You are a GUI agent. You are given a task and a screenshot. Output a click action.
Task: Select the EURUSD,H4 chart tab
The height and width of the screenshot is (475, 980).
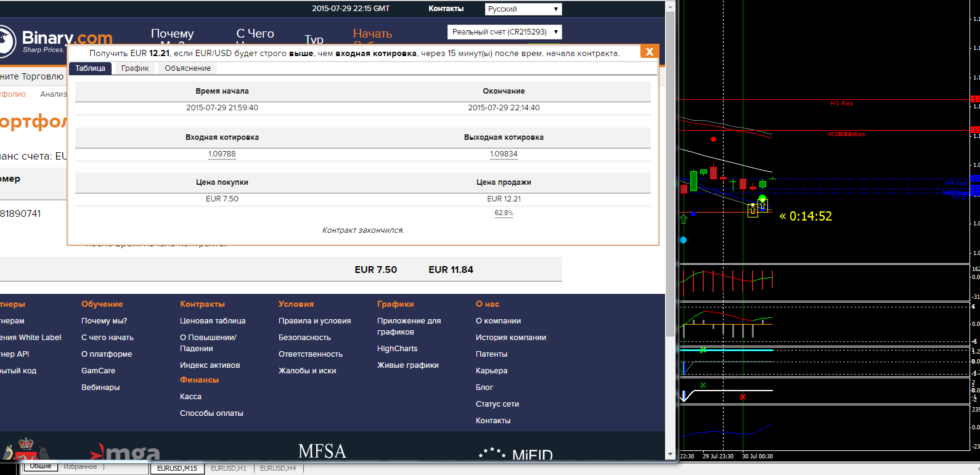[278, 468]
